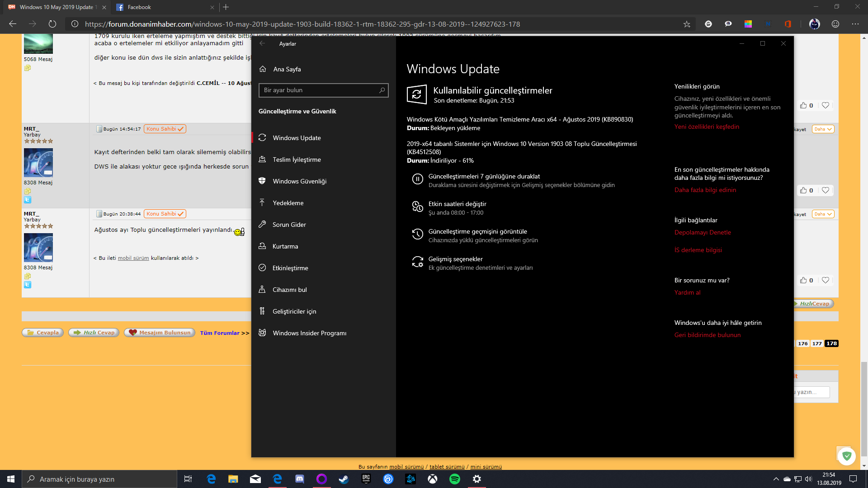Click the search magnifier in settings search
Viewport: 868px width, 488px height.
pos(382,90)
